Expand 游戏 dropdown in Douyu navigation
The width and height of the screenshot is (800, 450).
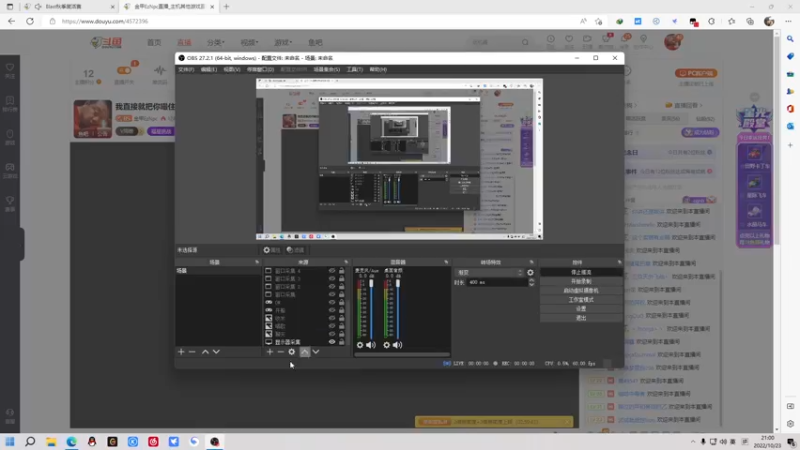click(283, 42)
